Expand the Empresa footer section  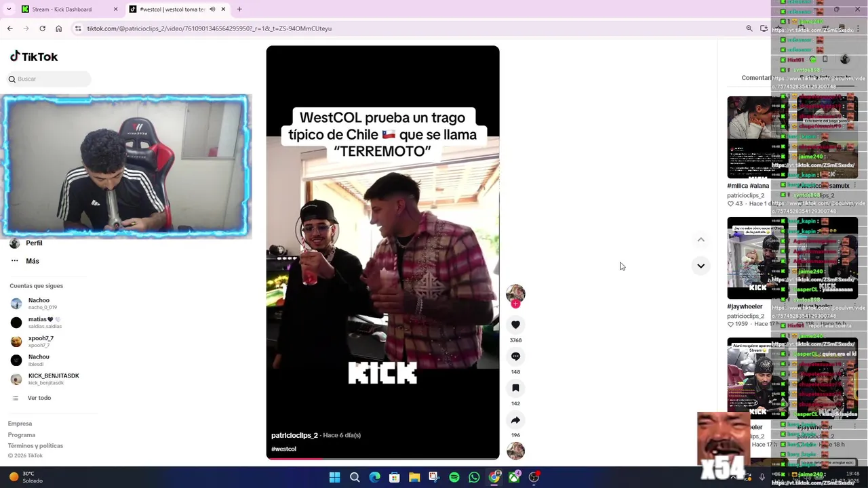click(20, 424)
